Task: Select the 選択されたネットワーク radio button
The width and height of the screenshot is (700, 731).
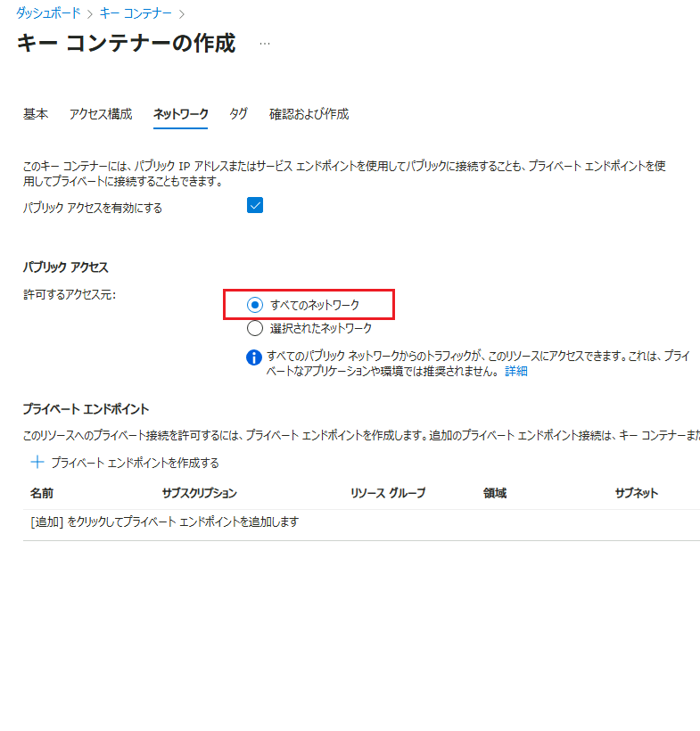Action: [x=255, y=328]
